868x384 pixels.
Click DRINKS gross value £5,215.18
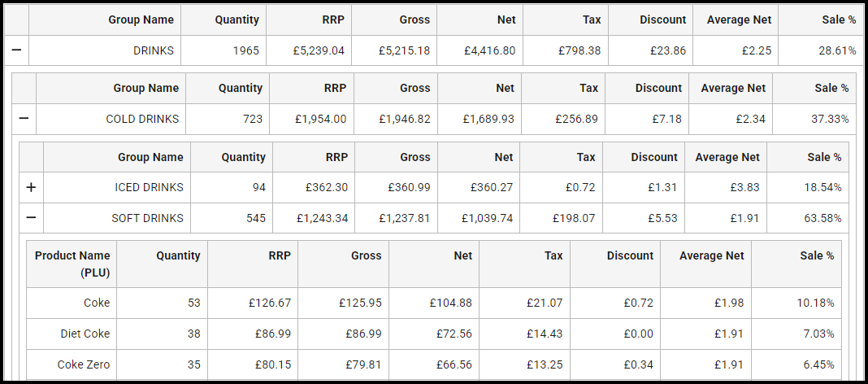[x=404, y=50]
